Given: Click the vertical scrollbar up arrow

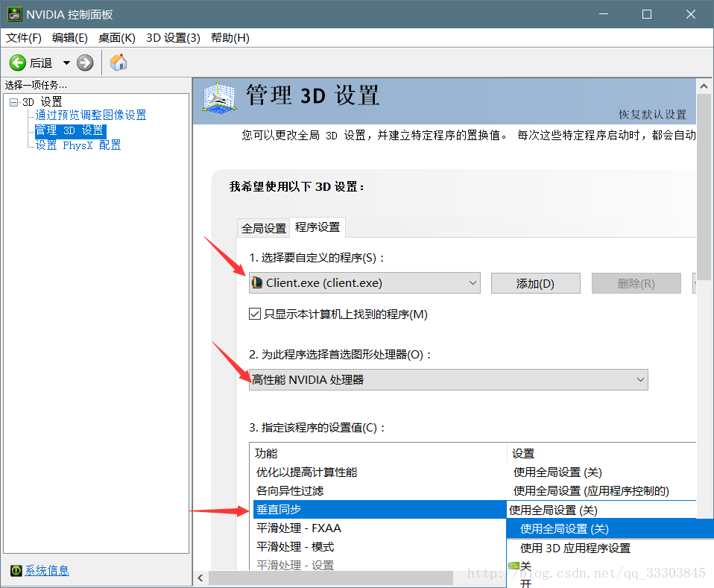Looking at the screenshot, I should tap(704, 86).
